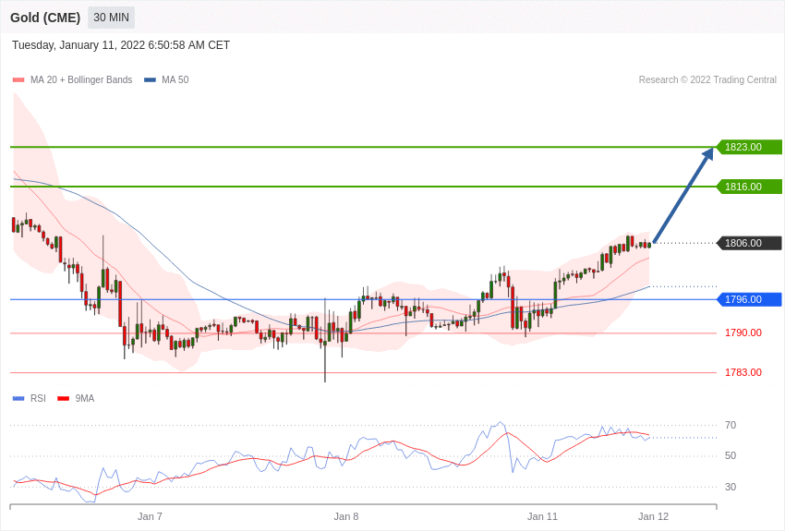
Task: Click the RSI indicator legend label
Action: click(38, 398)
